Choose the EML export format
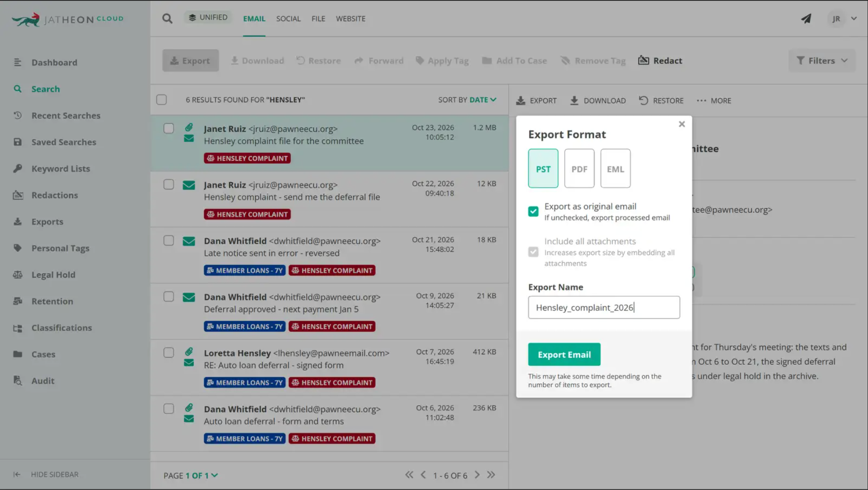 point(615,168)
